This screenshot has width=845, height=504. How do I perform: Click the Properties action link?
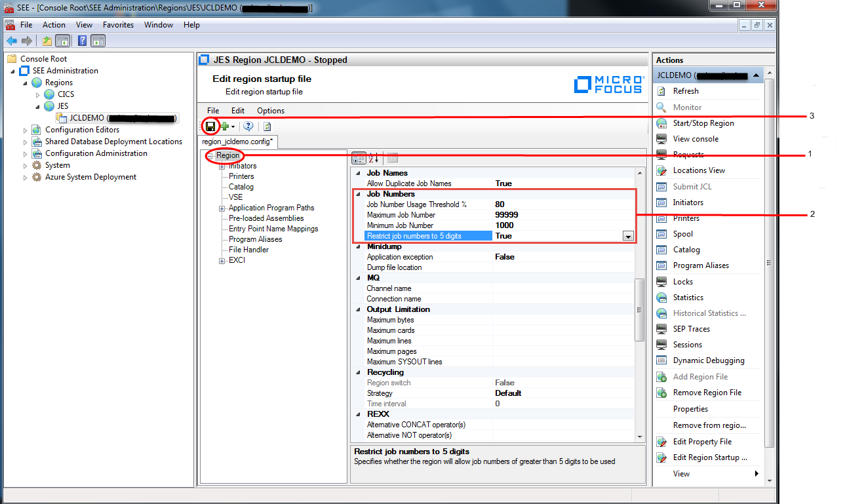(691, 409)
